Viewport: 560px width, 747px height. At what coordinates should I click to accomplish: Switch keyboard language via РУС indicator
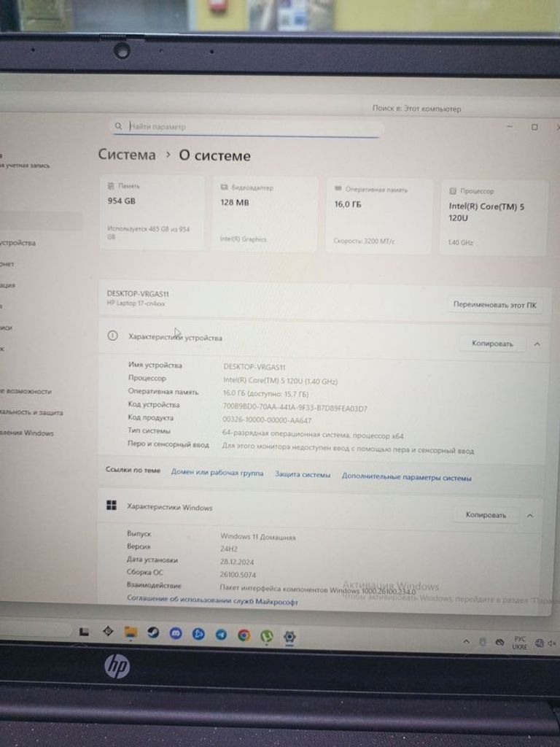(520, 643)
